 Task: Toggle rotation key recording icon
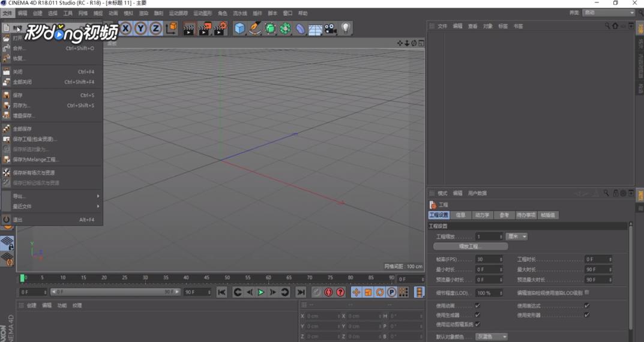click(380, 292)
